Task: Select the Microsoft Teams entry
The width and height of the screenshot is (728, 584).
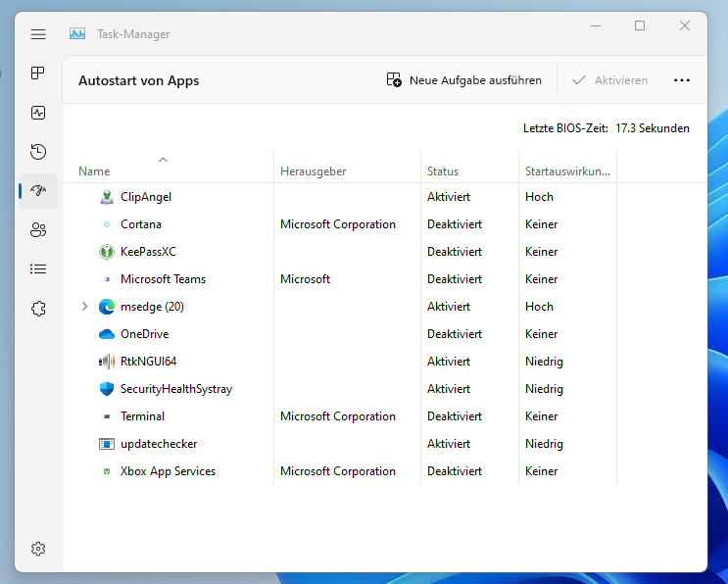Action: click(x=163, y=279)
